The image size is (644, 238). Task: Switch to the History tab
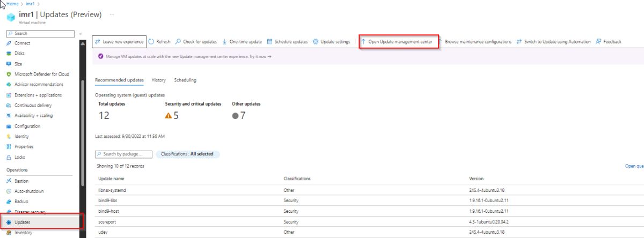pyautogui.click(x=158, y=80)
